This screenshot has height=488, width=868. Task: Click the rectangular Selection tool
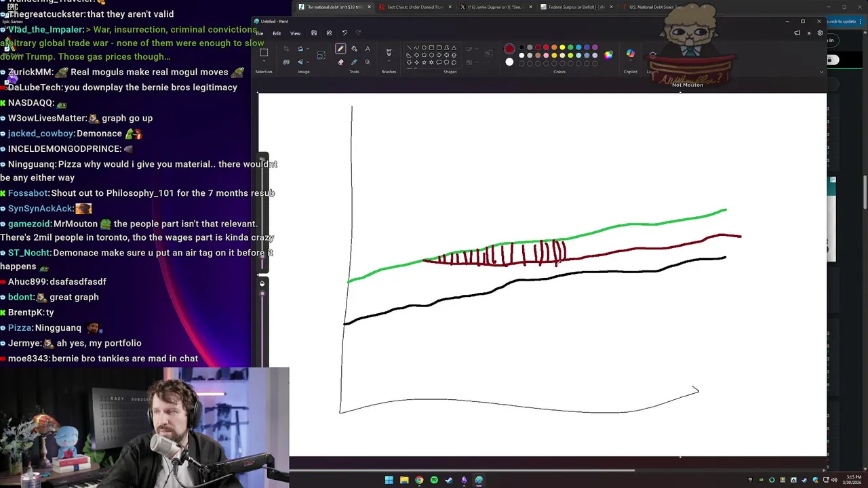(264, 52)
